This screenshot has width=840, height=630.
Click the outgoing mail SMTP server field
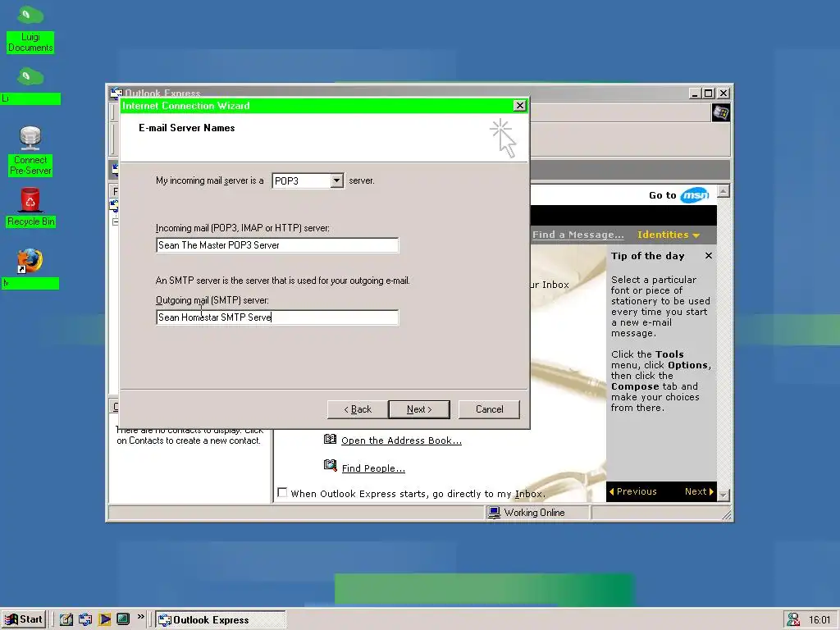(277, 317)
